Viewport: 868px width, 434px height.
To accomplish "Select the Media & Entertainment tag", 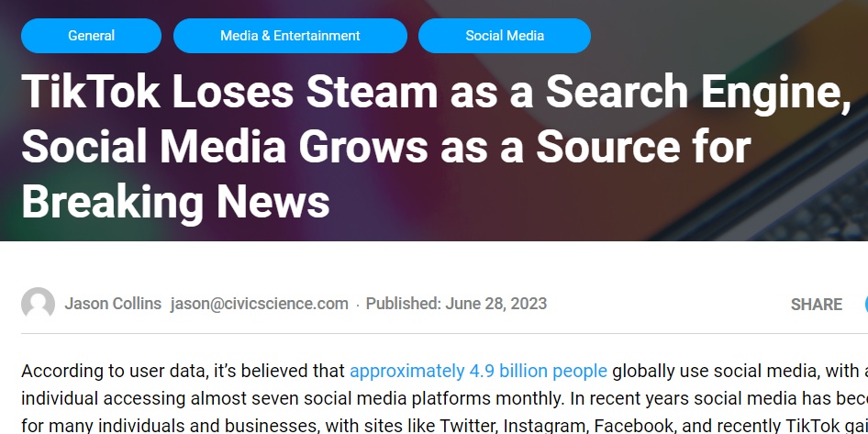I will pyautogui.click(x=290, y=36).
